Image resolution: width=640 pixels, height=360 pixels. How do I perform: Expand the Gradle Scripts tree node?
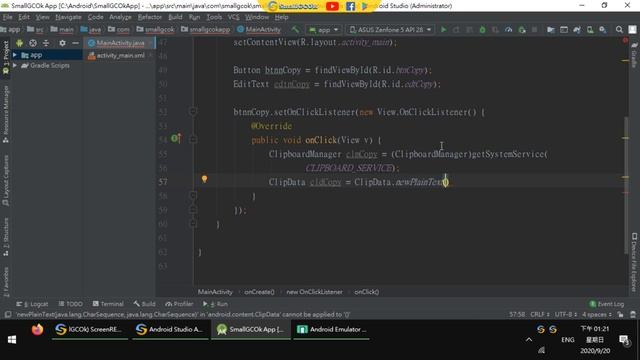(x=15, y=65)
